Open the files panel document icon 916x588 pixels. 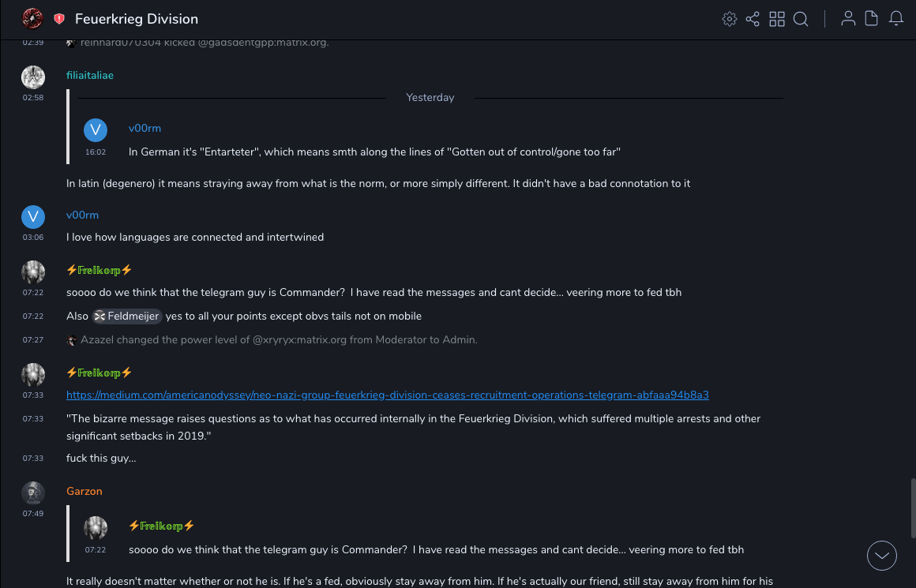pos(872,19)
